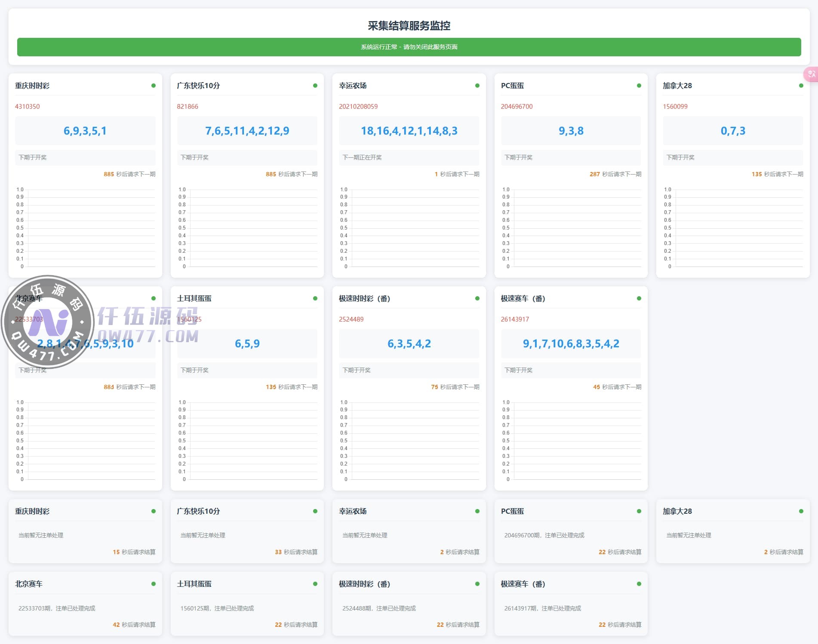Click the pink translate icon at right edge
The image size is (818, 644).
pyautogui.click(x=811, y=74)
